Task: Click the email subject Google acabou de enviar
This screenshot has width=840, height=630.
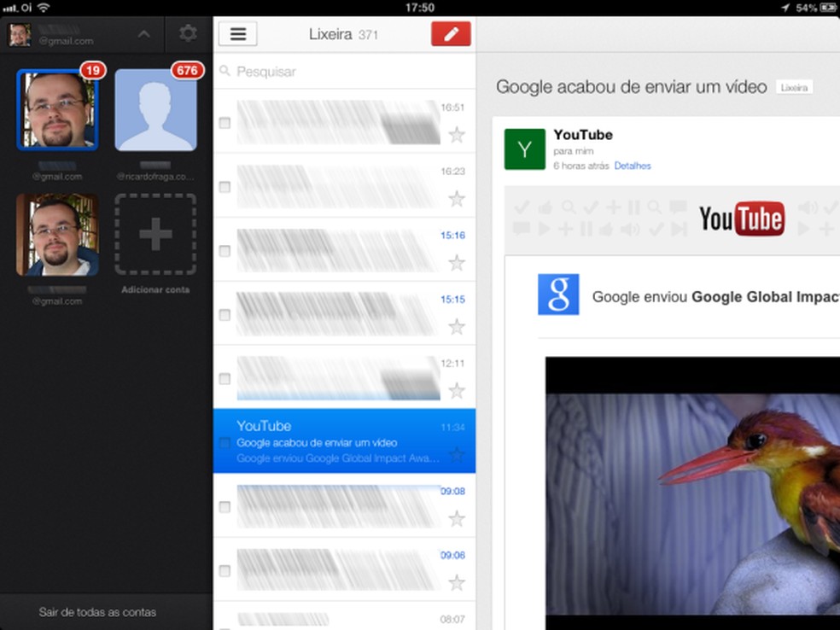Action: 632,87
